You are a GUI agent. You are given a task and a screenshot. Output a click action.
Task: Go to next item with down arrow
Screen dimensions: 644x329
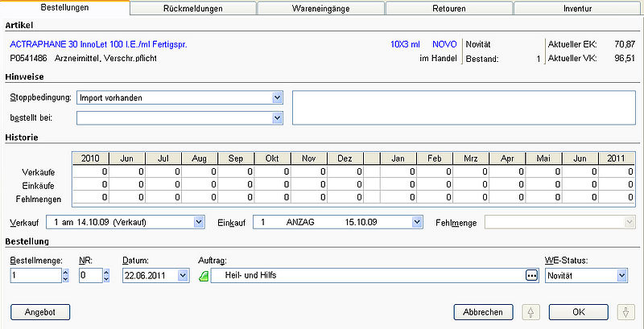coord(626,312)
